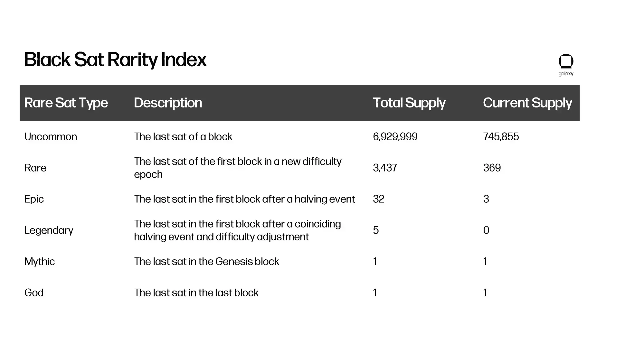
Task: Click the Description column header
Action: (x=168, y=103)
